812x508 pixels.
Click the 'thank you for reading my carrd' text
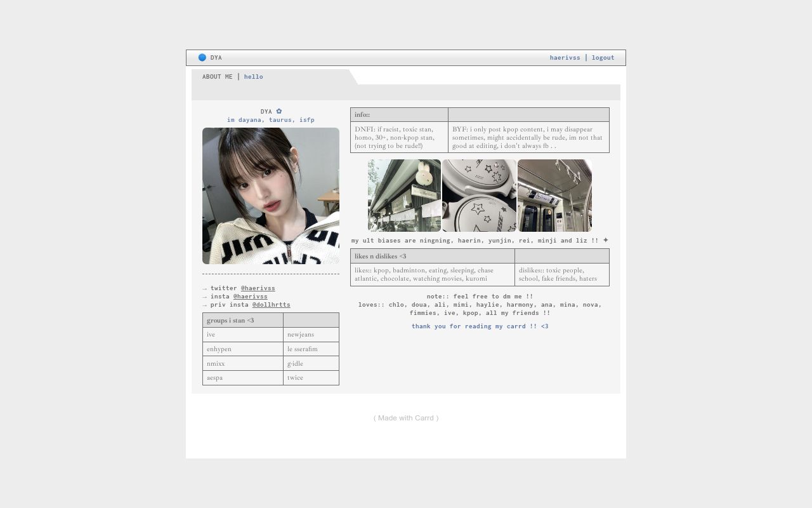click(480, 326)
